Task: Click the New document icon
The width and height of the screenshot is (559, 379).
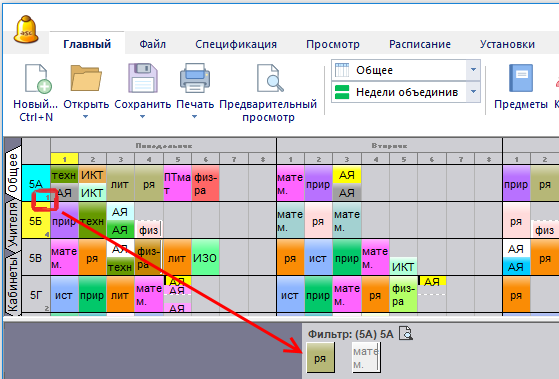Action: (x=37, y=78)
